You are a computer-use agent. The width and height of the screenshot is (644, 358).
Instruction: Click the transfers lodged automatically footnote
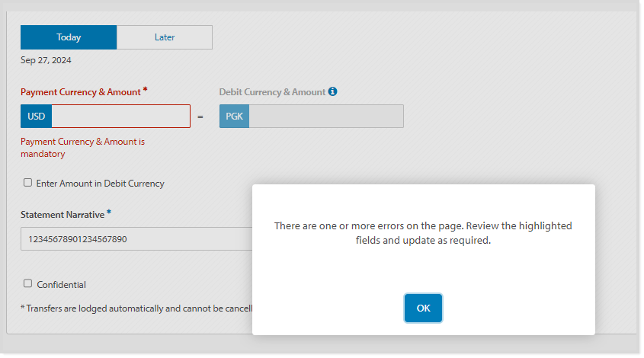137,308
